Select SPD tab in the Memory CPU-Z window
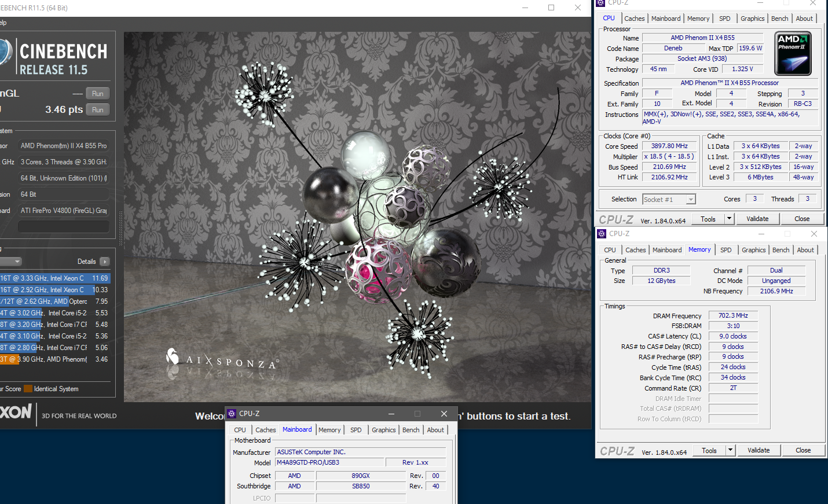Screen dimensions: 828x504 tap(726, 250)
